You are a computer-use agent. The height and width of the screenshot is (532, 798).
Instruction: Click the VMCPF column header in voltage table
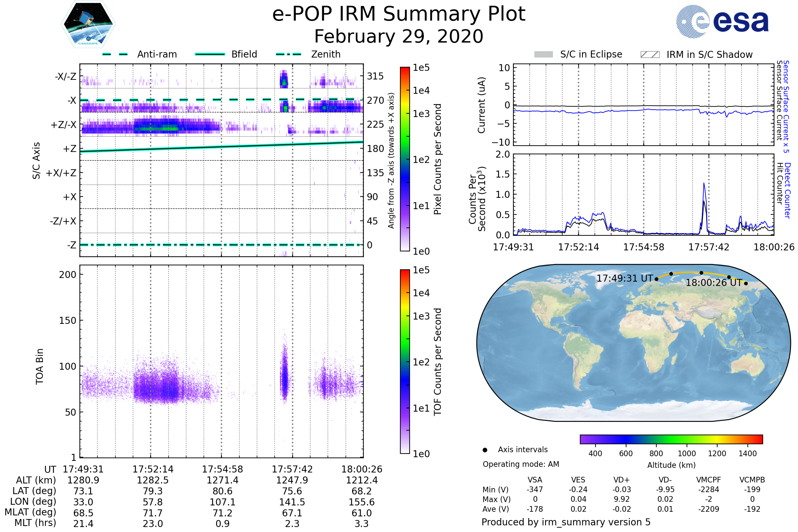pos(709,480)
